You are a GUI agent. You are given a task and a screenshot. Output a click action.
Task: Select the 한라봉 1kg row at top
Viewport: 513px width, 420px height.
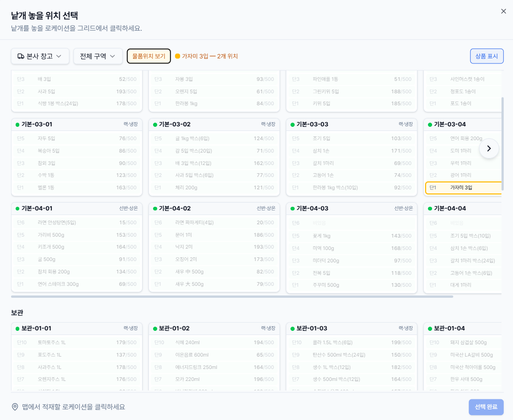click(214, 104)
